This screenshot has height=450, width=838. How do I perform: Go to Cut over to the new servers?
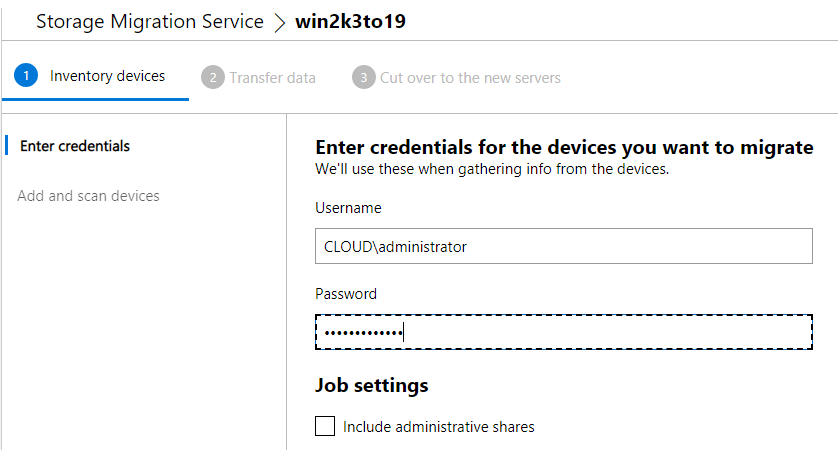coord(470,77)
